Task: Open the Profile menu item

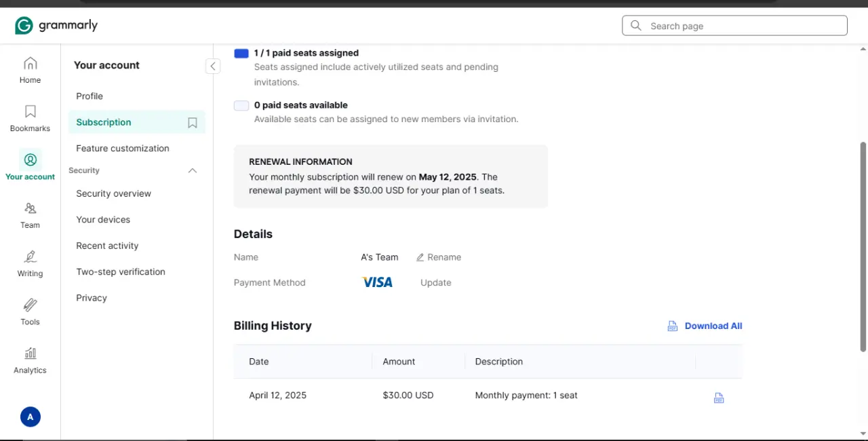Action: coord(90,96)
